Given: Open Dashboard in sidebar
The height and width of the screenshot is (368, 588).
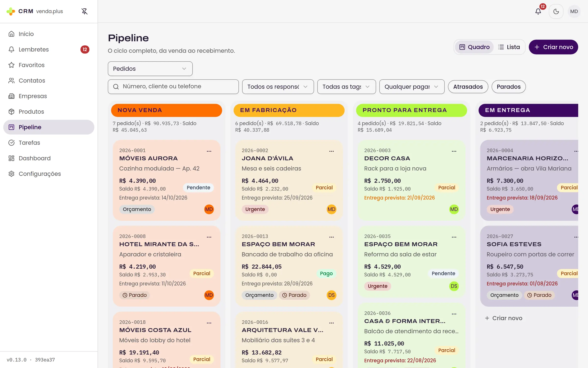Looking at the screenshot, I should [49, 158].
